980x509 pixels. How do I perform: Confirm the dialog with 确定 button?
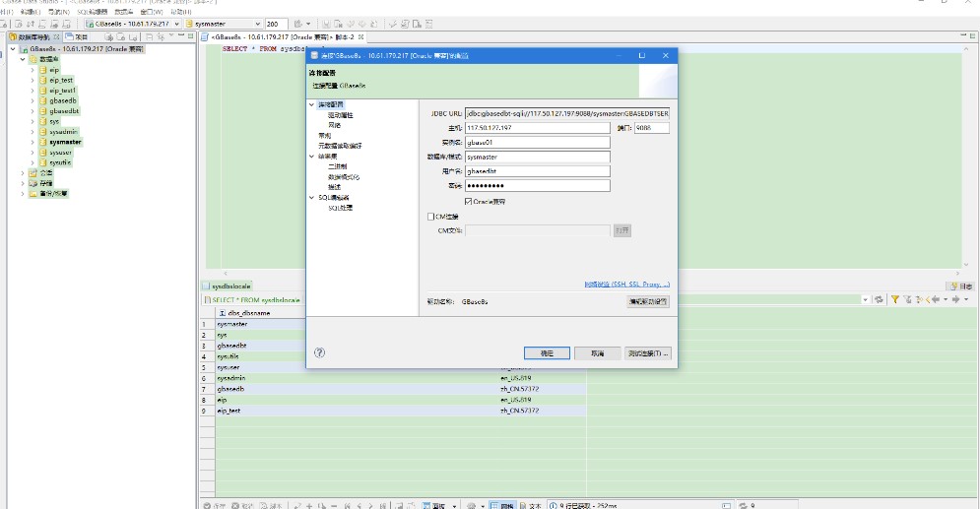[547, 353]
